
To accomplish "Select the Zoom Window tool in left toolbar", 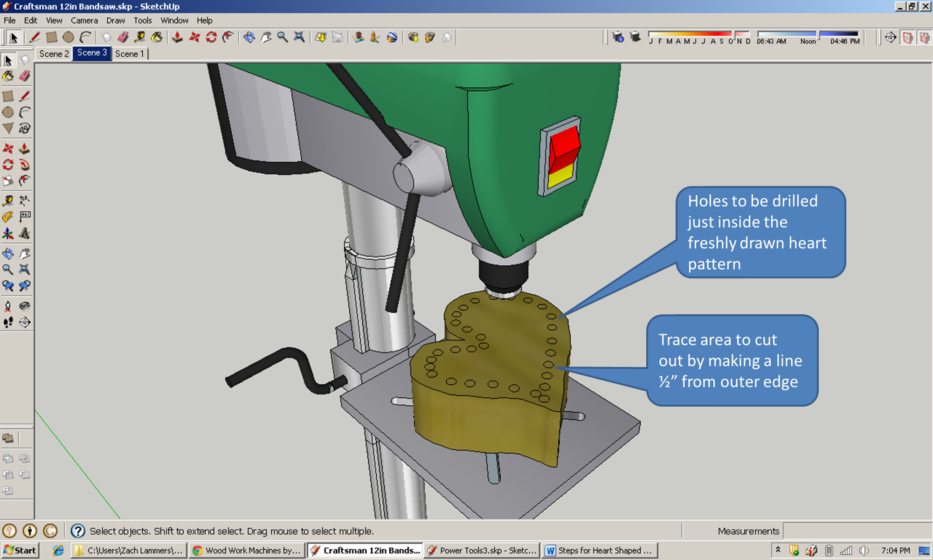I will [x=25, y=270].
